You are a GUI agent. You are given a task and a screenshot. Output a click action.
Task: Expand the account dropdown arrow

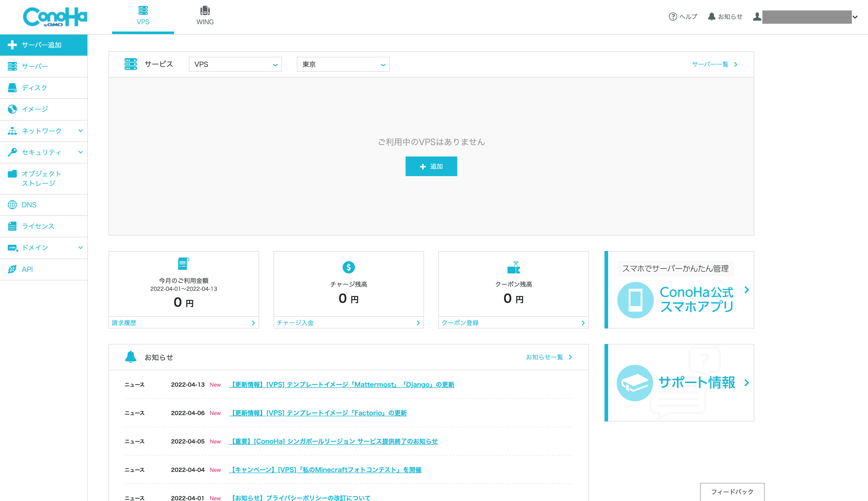click(855, 17)
